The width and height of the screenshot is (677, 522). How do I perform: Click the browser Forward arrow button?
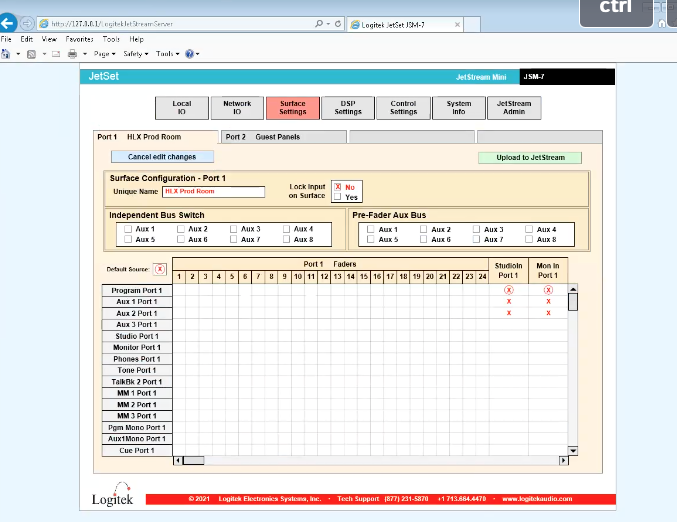[27, 23]
